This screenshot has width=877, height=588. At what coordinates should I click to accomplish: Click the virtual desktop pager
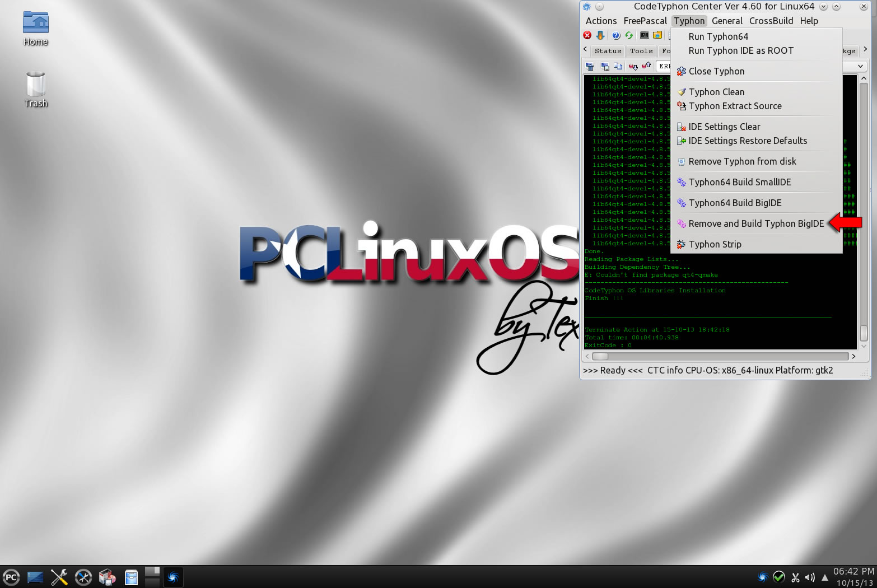[x=152, y=577]
